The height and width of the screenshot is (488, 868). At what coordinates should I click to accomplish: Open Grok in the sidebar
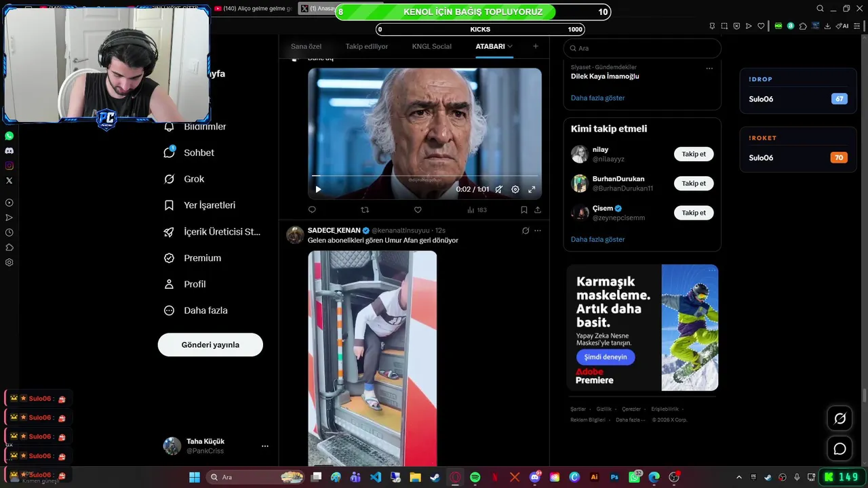pos(184,179)
